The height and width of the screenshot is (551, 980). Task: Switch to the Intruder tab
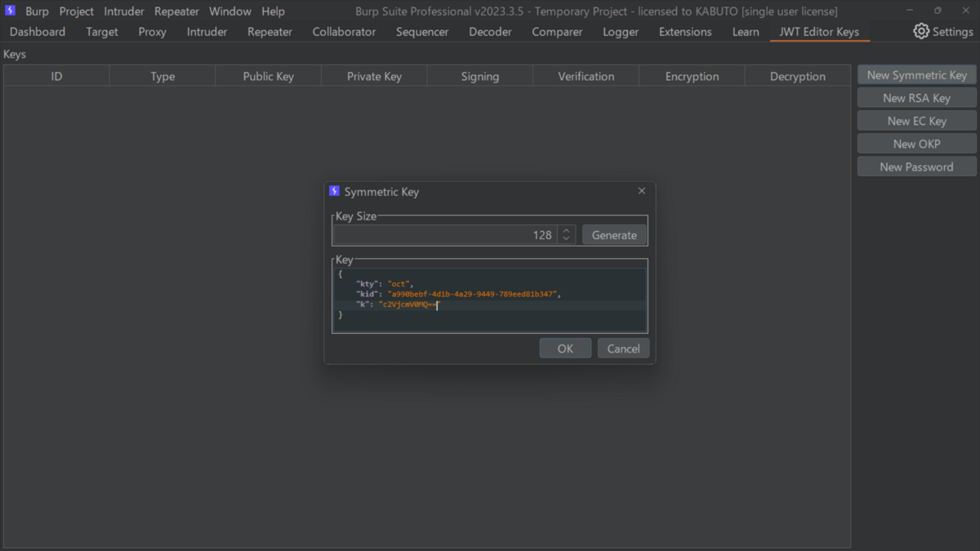pyautogui.click(x=207, y=32)
